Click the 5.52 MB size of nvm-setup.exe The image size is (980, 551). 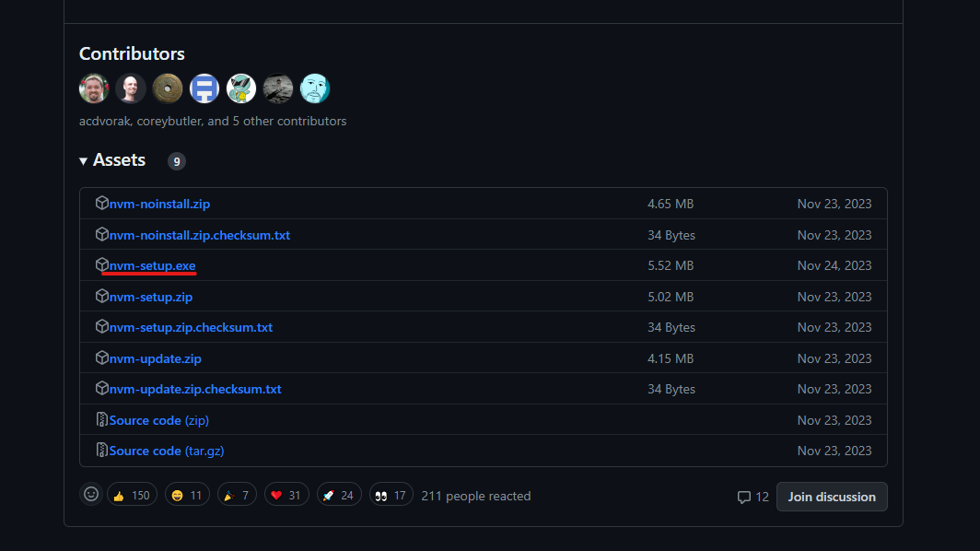click(x=671, y=265)
